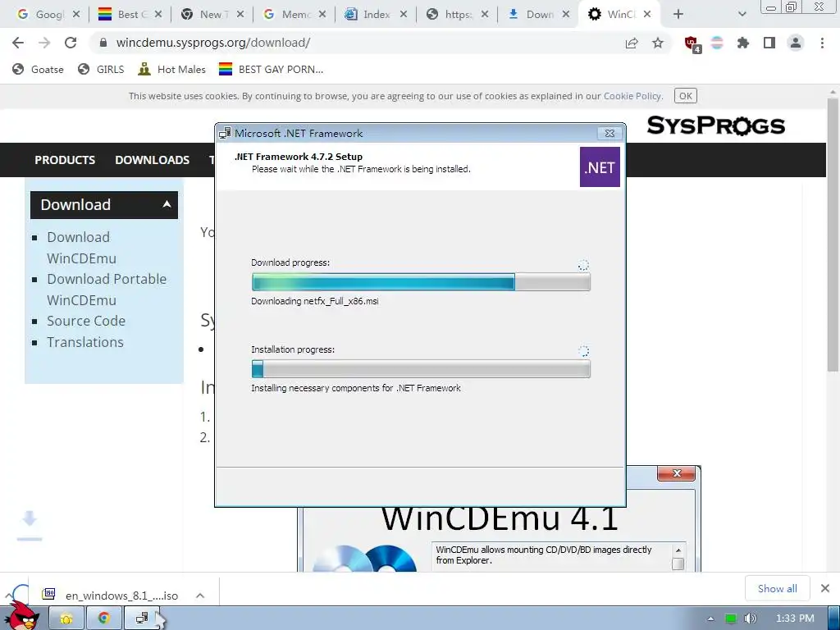Open the uBlock extension icon

point(692,44)
